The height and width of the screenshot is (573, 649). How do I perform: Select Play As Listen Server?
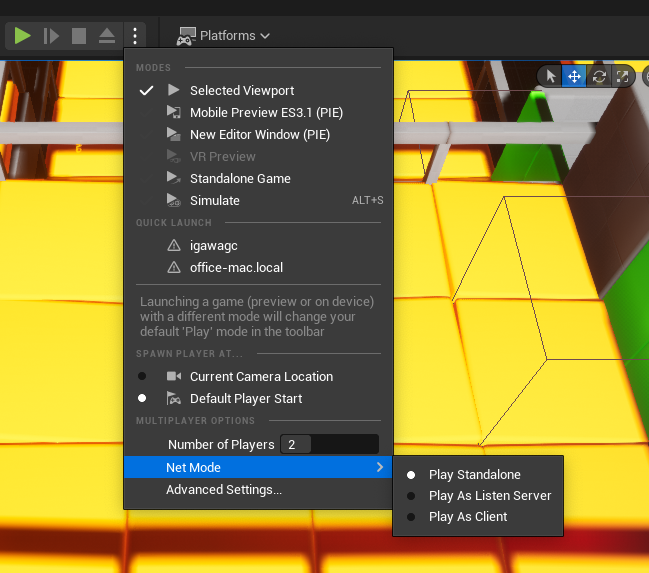click(489, 495)
